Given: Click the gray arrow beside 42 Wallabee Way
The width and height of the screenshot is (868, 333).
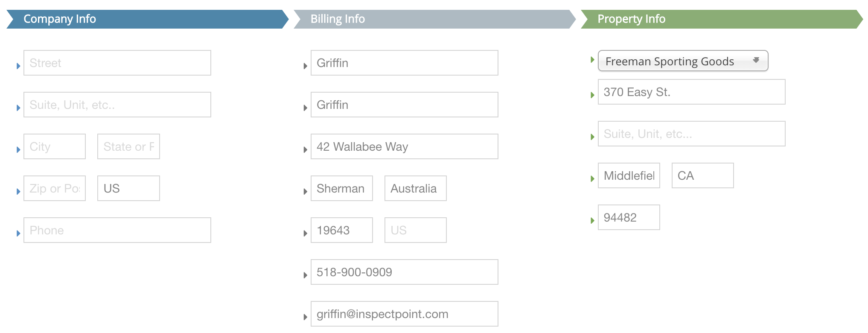Looking at the screenshot, I should click(306, 150).
